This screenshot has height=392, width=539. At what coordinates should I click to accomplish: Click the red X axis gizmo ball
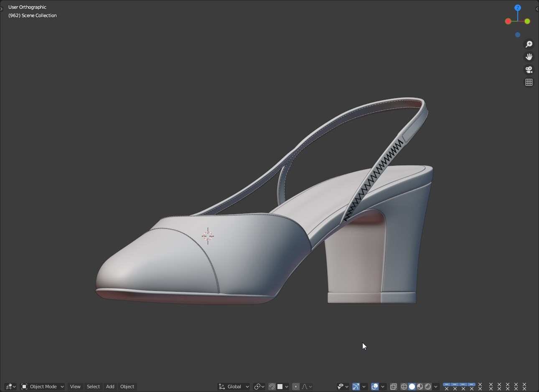(x=508, y=21)
